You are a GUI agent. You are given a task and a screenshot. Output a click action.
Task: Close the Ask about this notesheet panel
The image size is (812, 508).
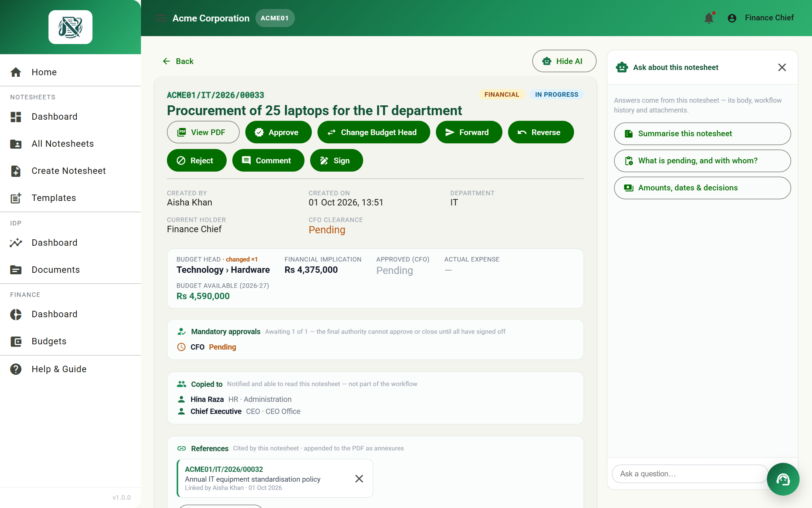coord(782,67)
